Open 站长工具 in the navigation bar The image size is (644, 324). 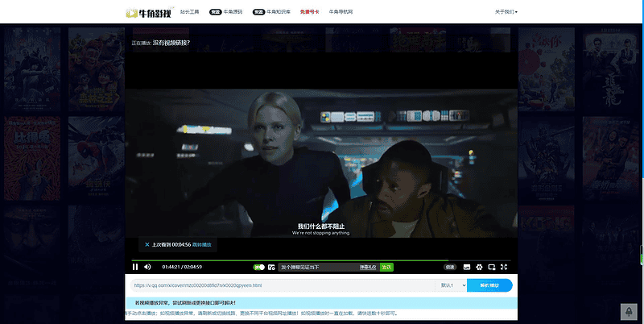189,12
